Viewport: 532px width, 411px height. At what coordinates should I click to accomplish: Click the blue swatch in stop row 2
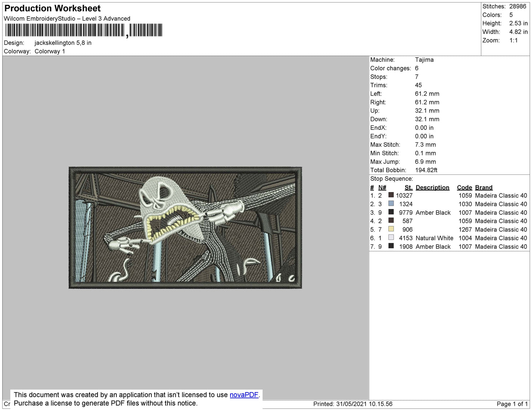pos(391,203)
